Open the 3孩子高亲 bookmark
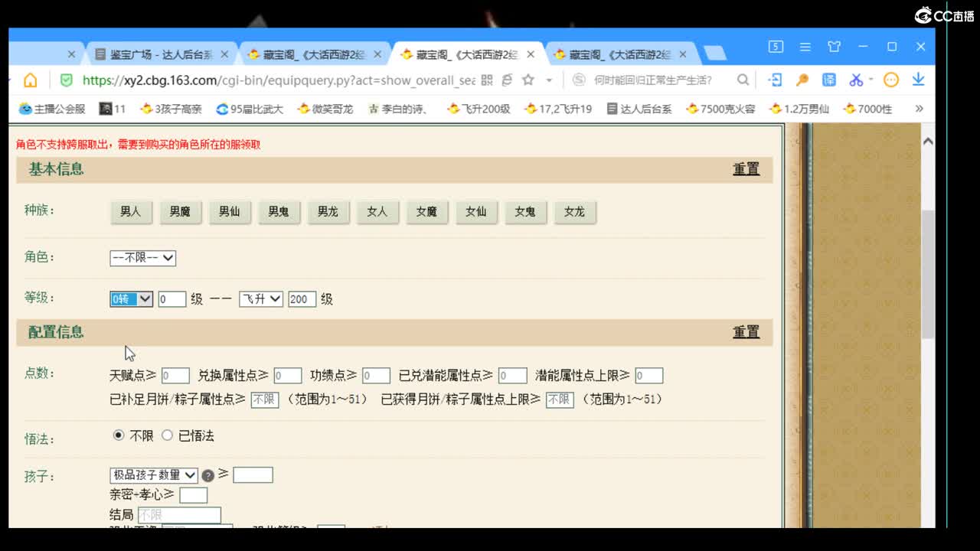Image resolution: width=980 pixels, height=551 pixels. [x=171, y=109]
